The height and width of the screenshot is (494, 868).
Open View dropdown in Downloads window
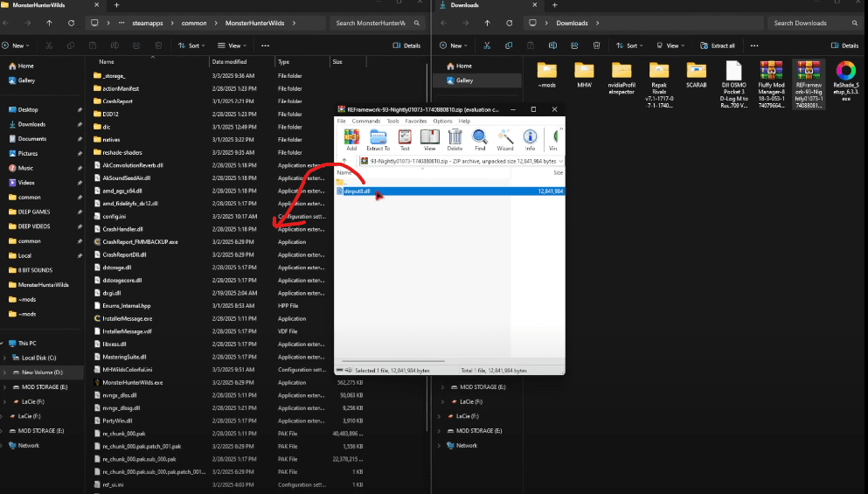click(670, 45)
